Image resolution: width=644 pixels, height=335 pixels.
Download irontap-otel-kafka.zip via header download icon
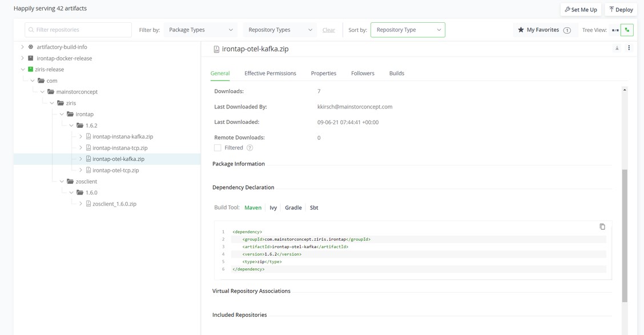tap(617, 49)
